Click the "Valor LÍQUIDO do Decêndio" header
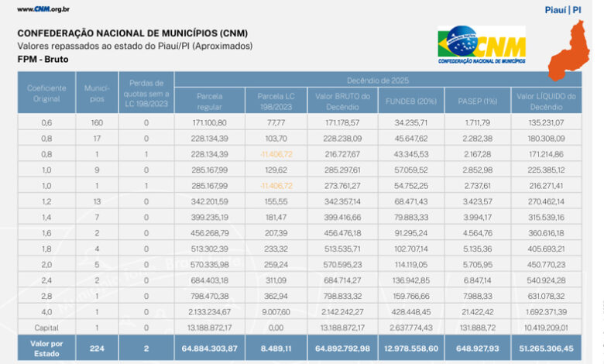604x364 pixels. point(546,101)
